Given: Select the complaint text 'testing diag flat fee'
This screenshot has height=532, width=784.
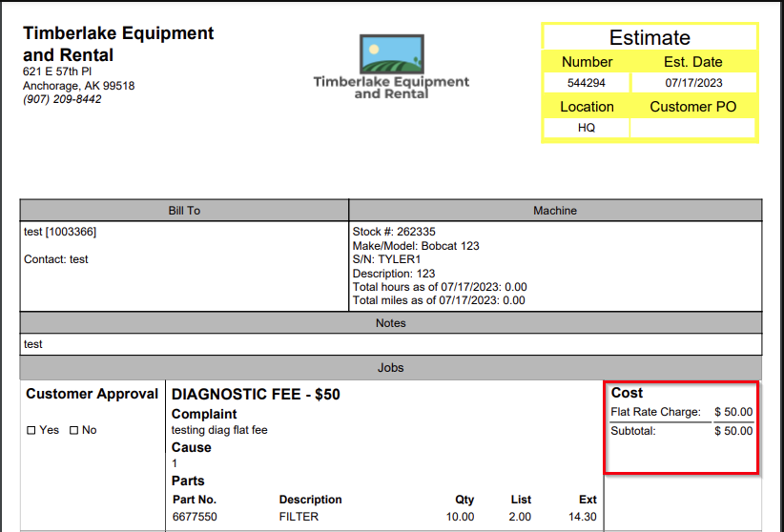Looking at the screenshot, I should pos(219,430).
